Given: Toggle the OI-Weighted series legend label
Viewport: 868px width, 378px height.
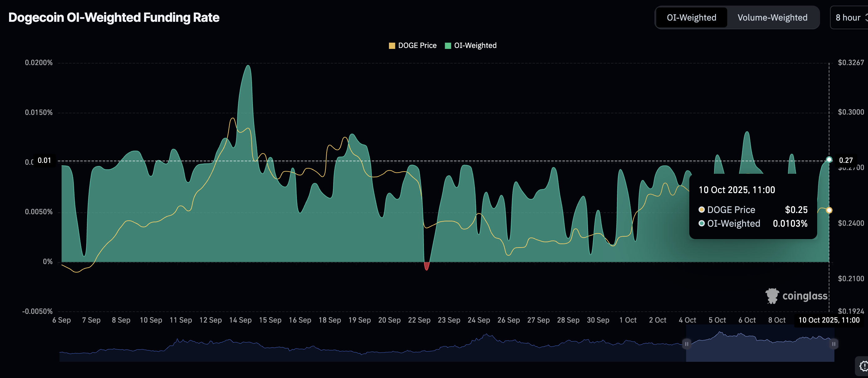Looking at the screenshot, I should (475, 45).
